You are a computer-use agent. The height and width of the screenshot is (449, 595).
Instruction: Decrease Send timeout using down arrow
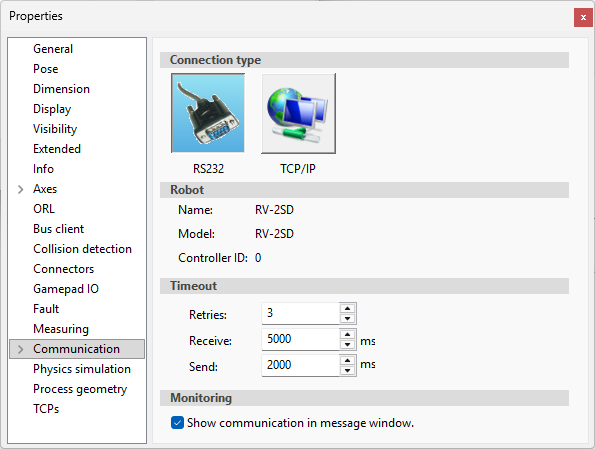(x=347, y=370)
